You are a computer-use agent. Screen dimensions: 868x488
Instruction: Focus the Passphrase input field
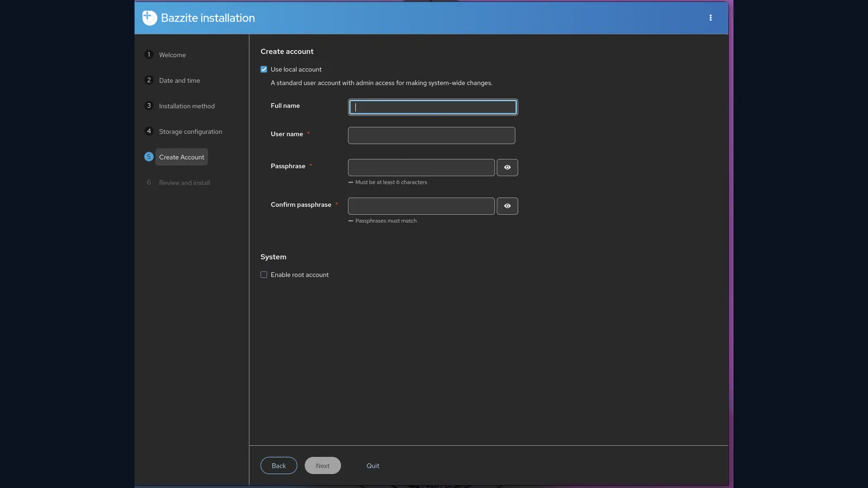click(x=421, y=168)
